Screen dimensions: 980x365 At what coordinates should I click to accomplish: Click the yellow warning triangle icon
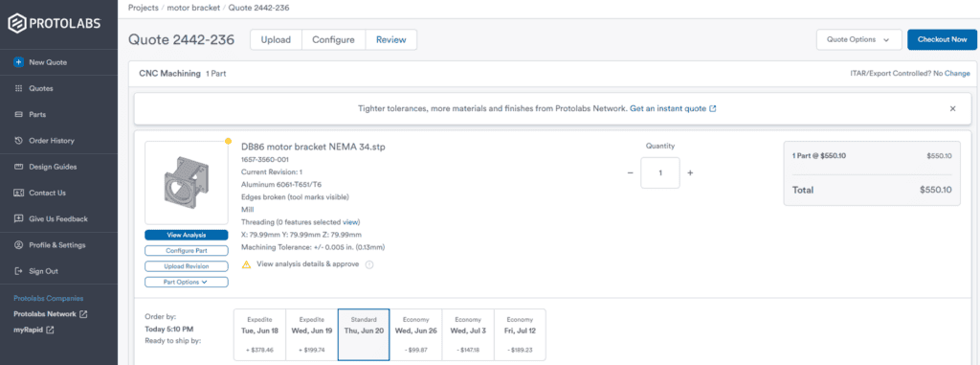[x=246, y=264]
